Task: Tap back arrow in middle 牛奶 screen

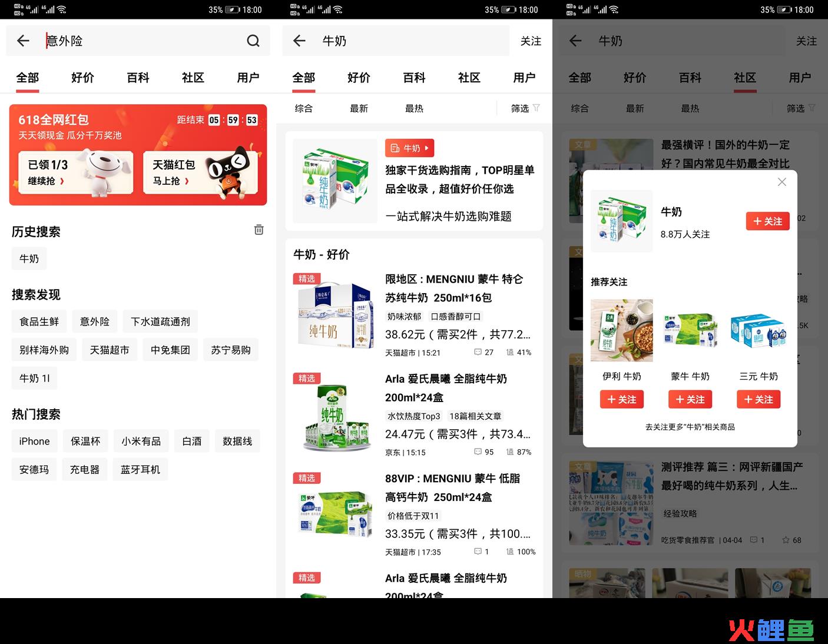Action: pyautogui.click(x=299, y=41)
